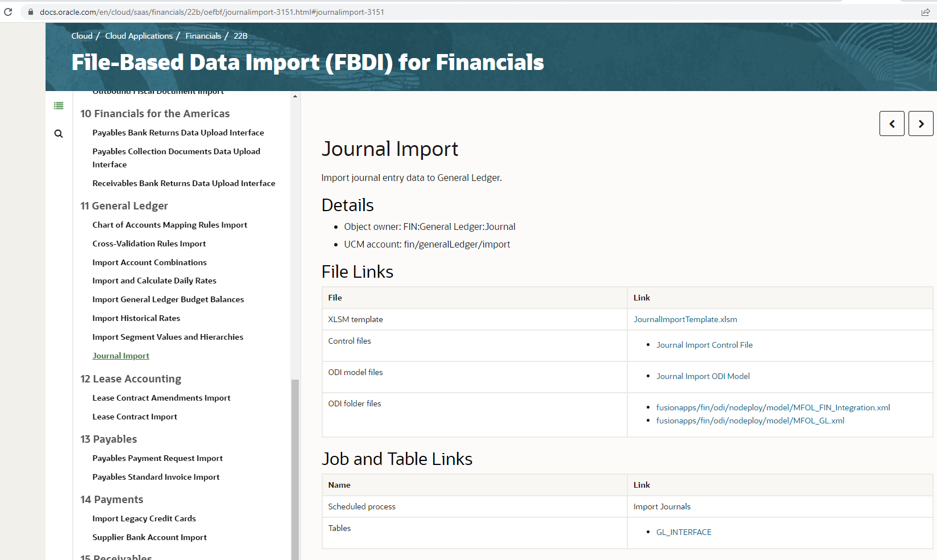Open the 22B breadcrumb link
The width and height of the screenshot is (937, 560).
pos(241,36)
